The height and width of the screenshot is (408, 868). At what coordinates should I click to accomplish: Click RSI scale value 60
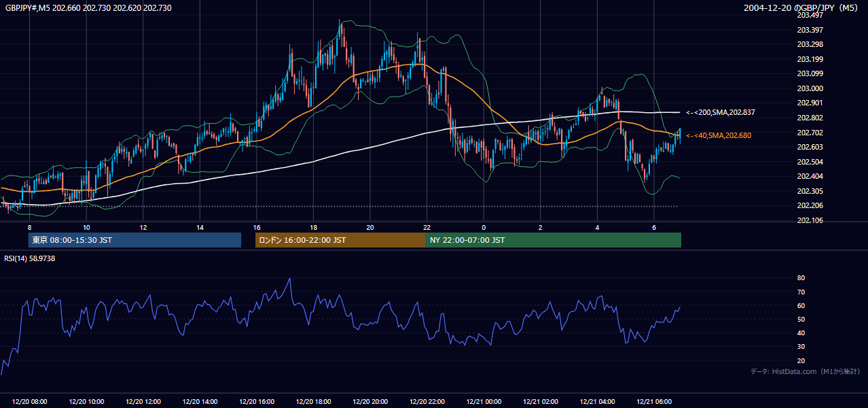coord(801,305)
